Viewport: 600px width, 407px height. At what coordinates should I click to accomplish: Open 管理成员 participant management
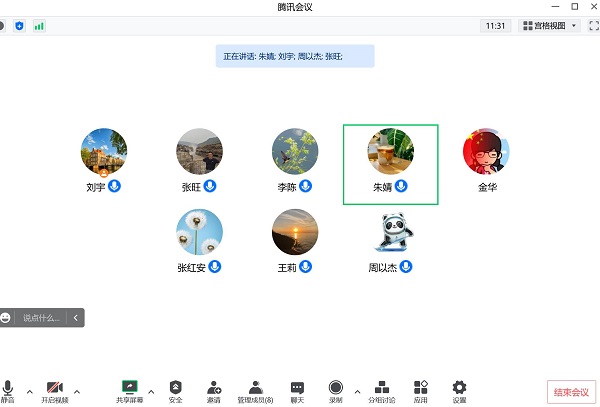coord(257,389)
